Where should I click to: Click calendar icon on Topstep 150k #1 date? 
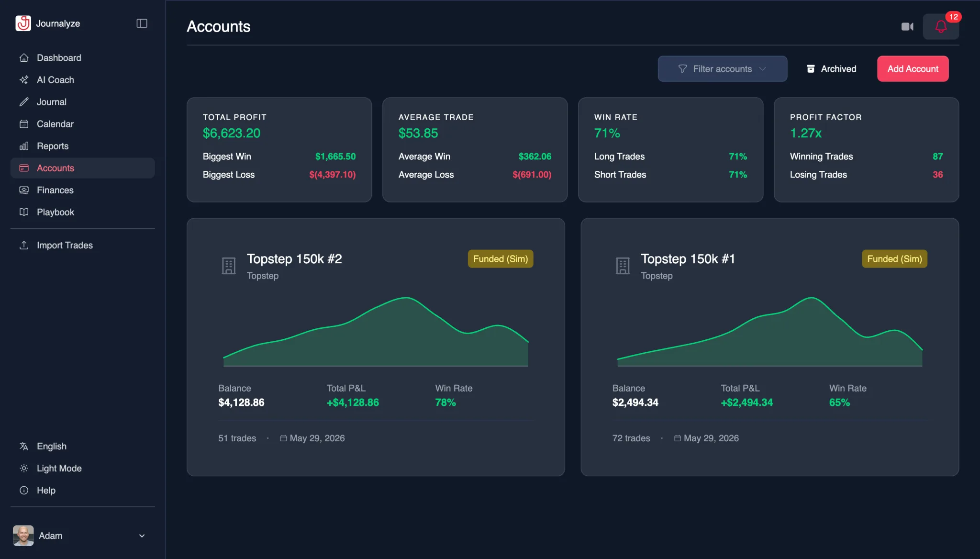(678, 438)
